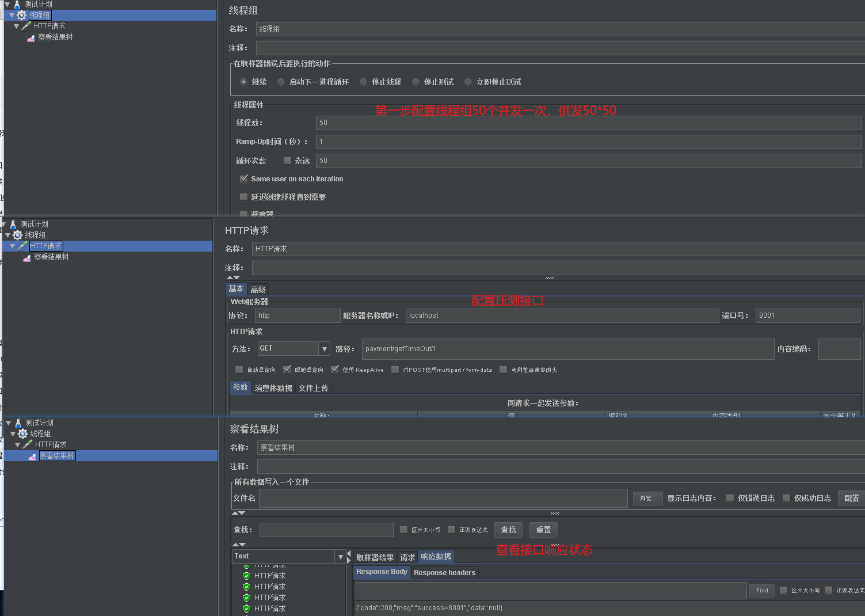Choose the 停止线程 radio option
Viewport: 865px width, 616px height.
pyautogui.click(x=363, y=82)
